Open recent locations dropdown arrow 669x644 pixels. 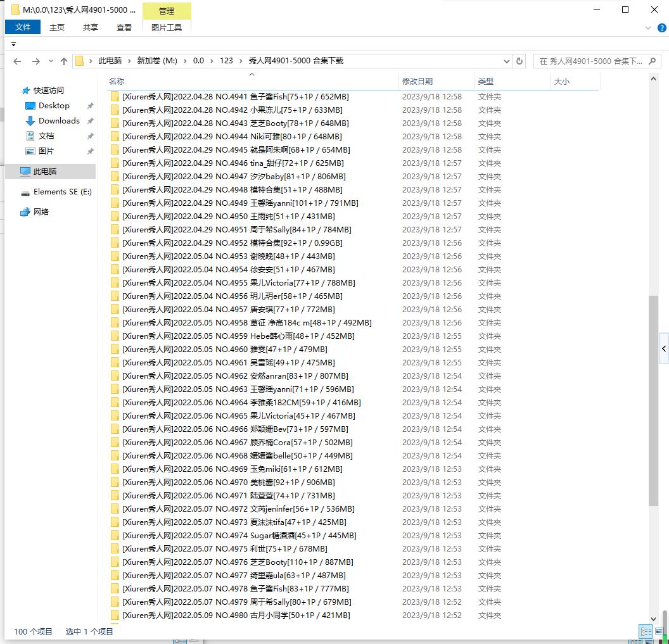pyautogui.click(x=51, y=61)
